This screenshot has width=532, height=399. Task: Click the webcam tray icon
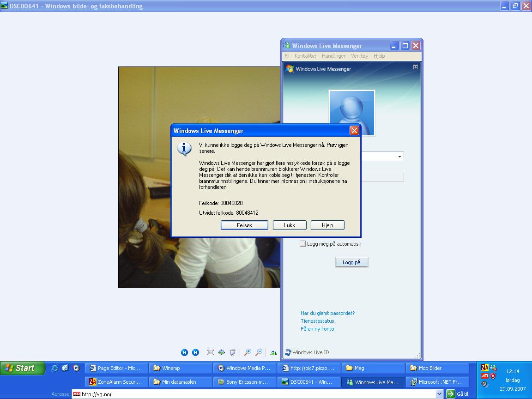(484, 384)
